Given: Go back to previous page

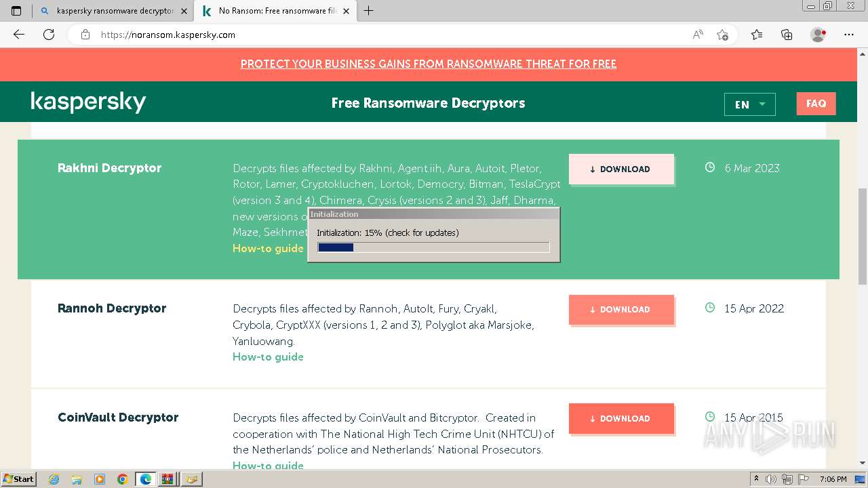Looking at the screenshot, I should coord(19,35).
